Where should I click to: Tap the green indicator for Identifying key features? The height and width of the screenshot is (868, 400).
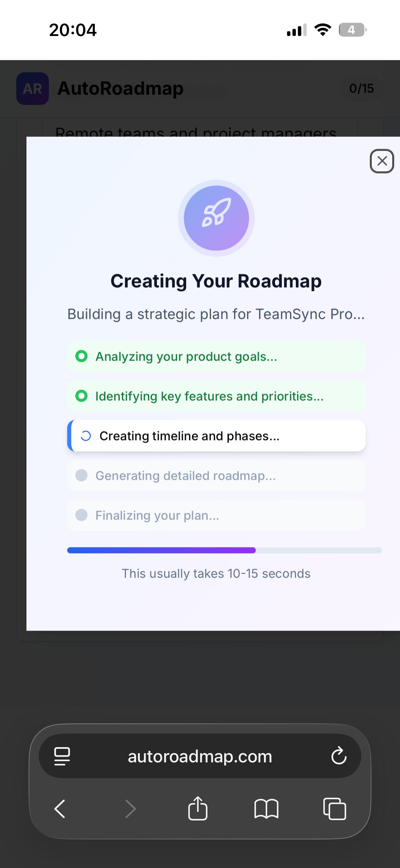(x=81, y=396)
